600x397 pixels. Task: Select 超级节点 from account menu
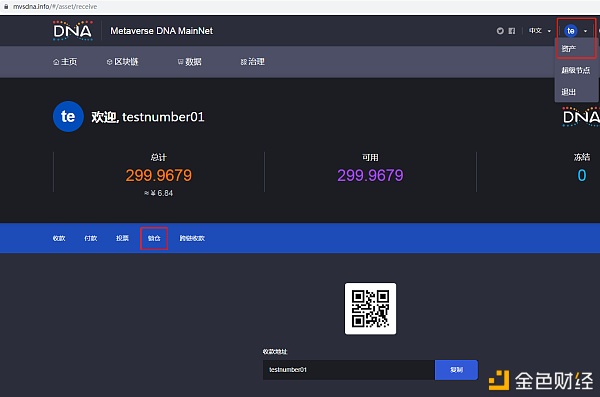576,70
